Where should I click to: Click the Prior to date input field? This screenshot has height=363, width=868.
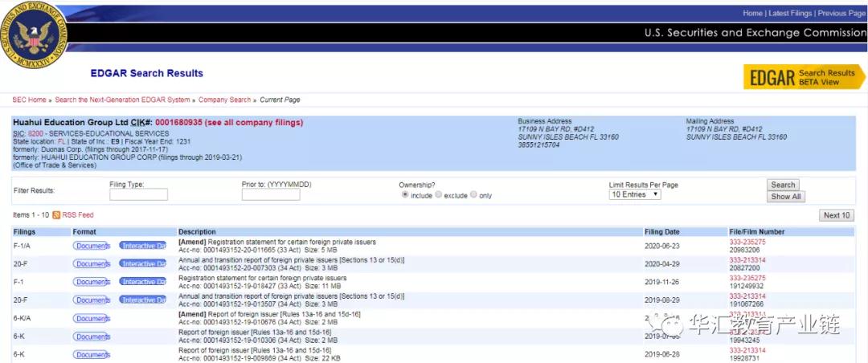point(271,195)
